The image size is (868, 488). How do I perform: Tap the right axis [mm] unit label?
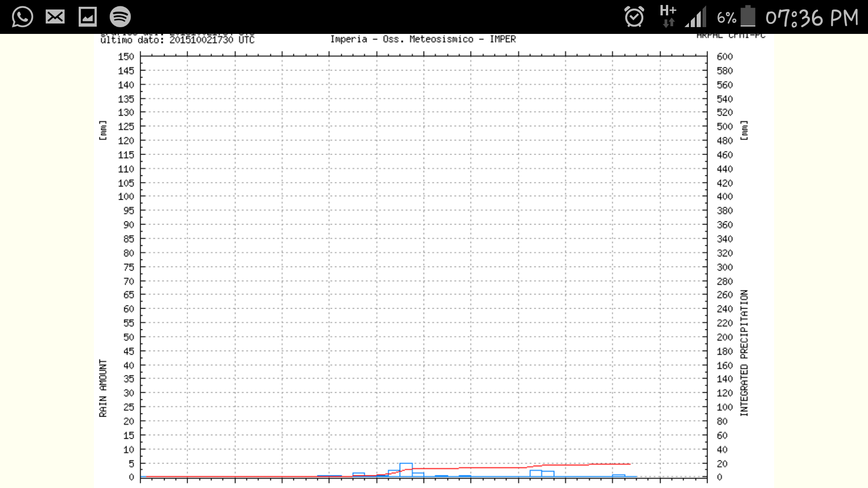click(x=744, y=131)
